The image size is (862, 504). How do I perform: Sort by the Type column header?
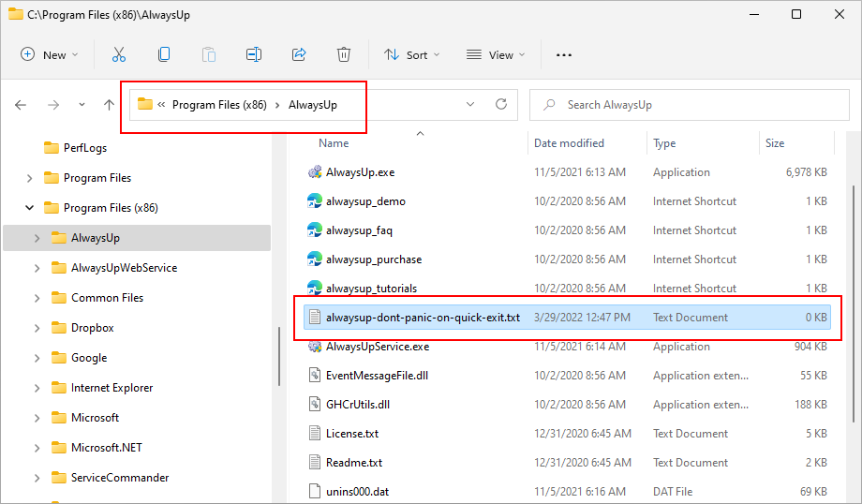pos(664,143)
